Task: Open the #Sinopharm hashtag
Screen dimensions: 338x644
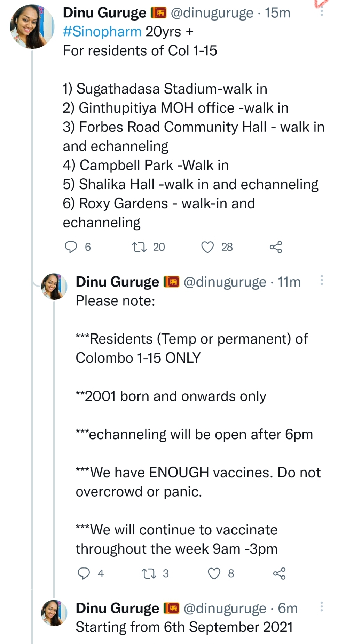Action: (x=102, y=32)
